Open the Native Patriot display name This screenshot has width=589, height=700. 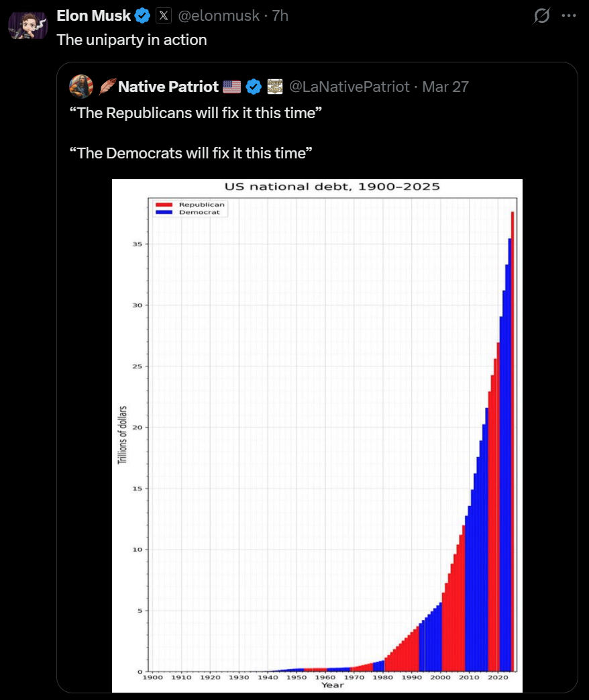click(x=168, y=86)
